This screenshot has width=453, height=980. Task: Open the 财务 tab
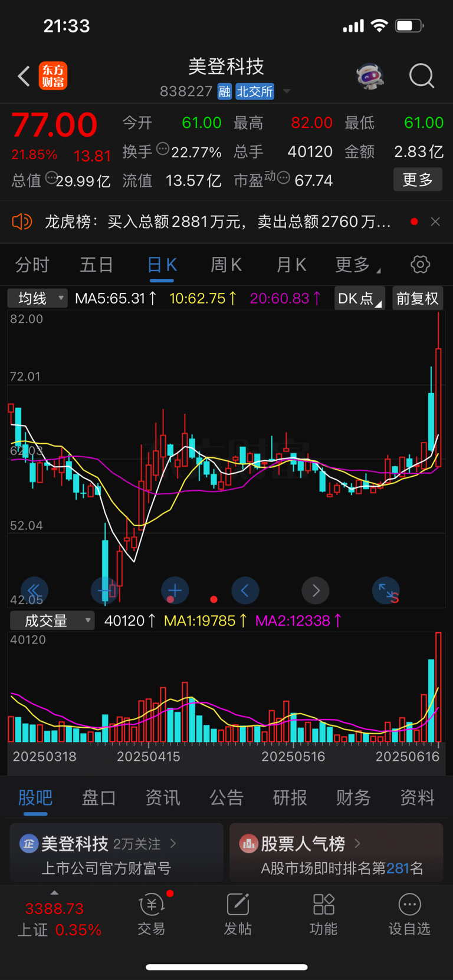[353, 797]
